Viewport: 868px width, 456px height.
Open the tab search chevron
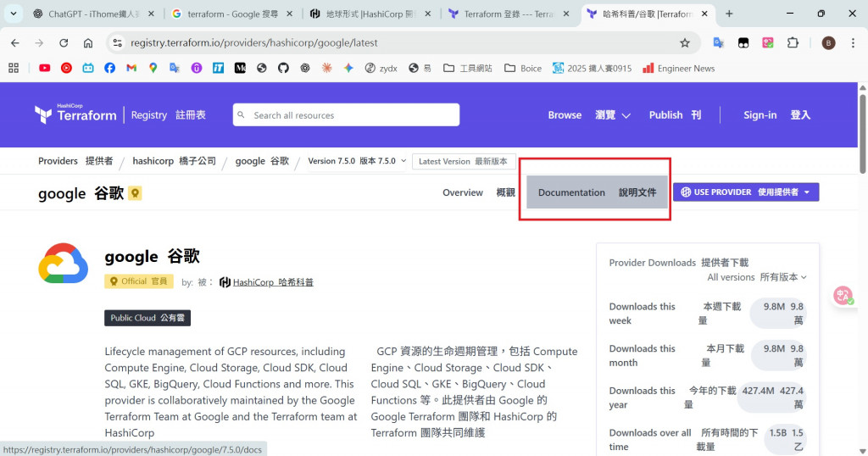[14, 14]
